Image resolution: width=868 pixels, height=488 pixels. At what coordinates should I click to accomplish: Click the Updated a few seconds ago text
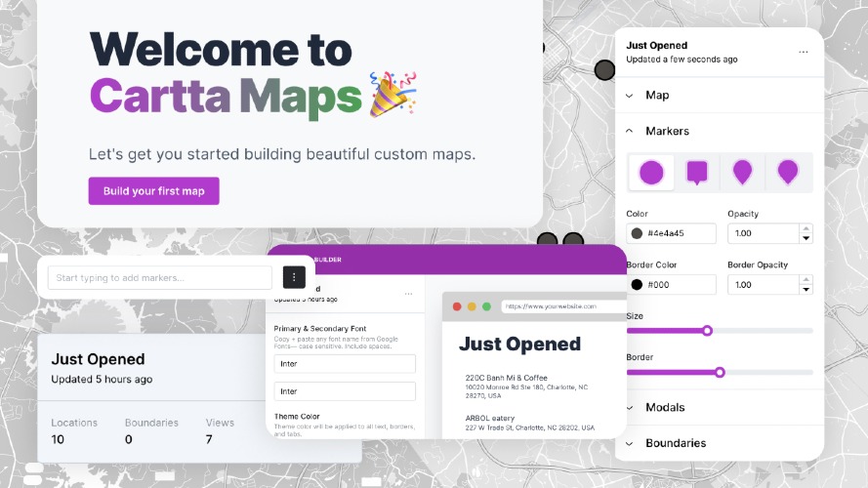[x=682, y=60]
